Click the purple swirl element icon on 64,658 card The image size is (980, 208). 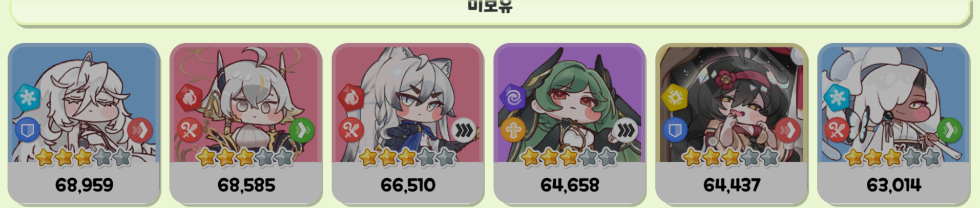(513, 97)
